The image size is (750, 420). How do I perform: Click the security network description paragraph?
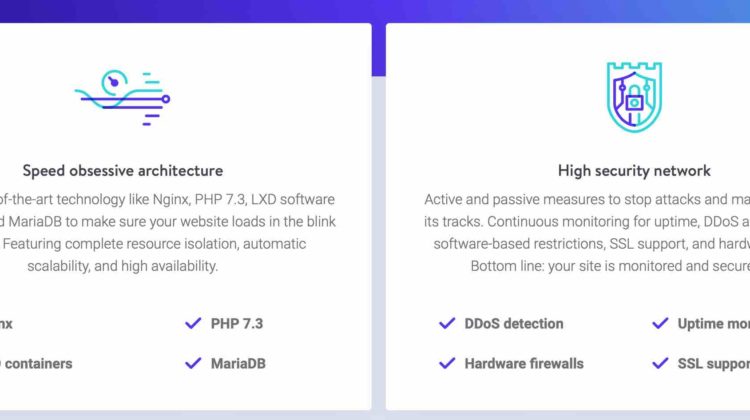(587, 232)
